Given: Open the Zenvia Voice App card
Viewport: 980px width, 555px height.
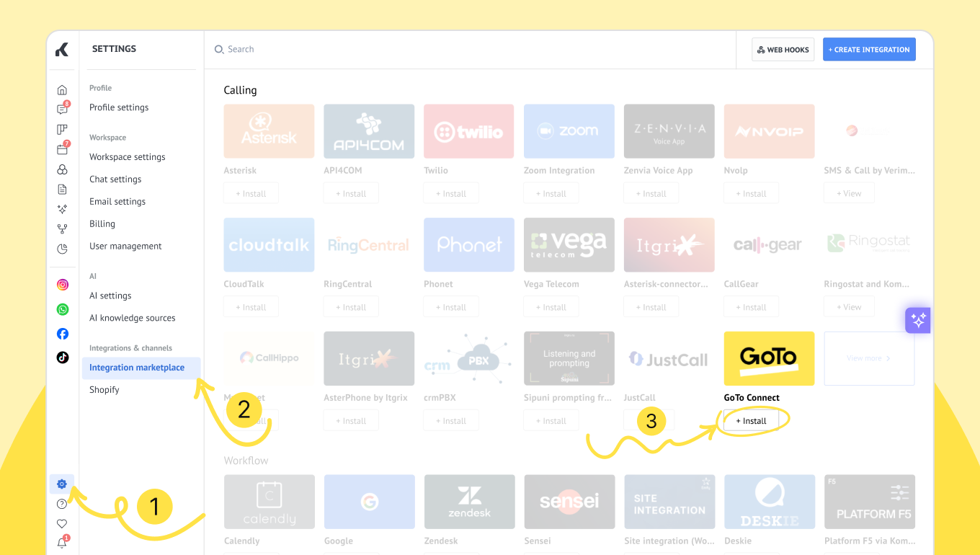Looking at the screenshot, I should pos(669,131).
